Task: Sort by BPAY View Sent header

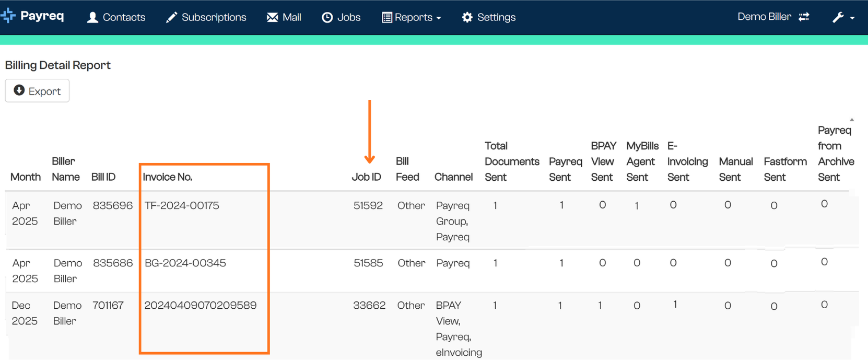Action: [604, 161]
